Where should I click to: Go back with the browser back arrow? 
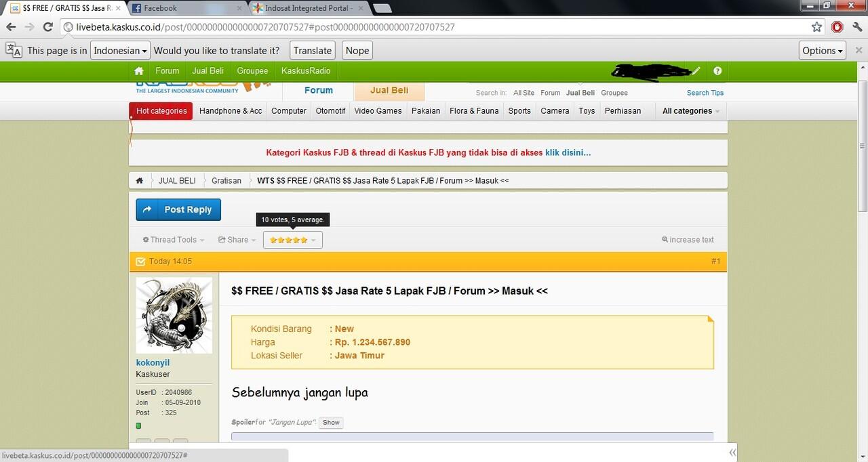(x=11, y=27)
